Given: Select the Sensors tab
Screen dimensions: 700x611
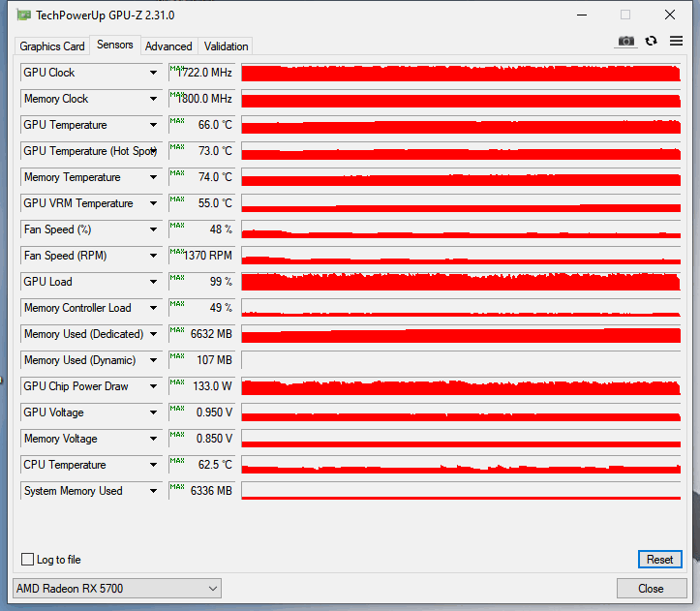Looking at the screenshot, I should click(115, 45).
